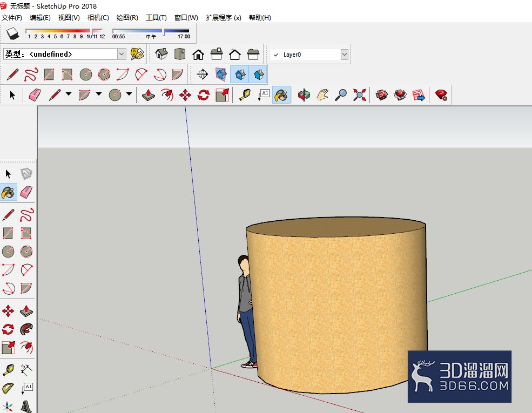Viewport: 532px width, 413px height.
Task: Switch to Right view icon
Action: pyautogui.click(x=217, y=54)
